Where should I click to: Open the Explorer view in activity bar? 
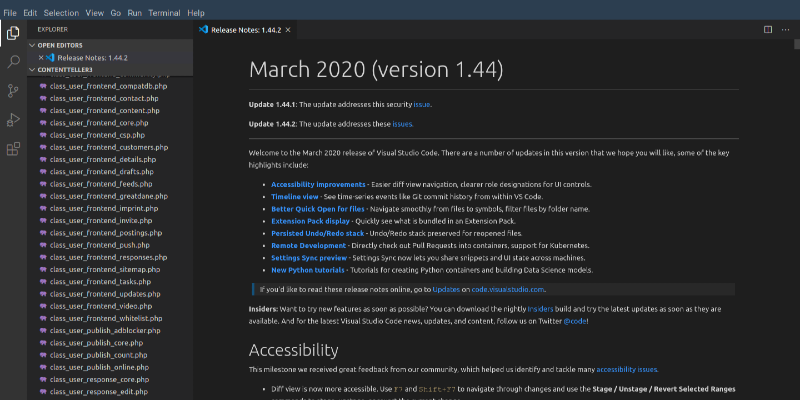pyautogui.click(x=13, y=34)
